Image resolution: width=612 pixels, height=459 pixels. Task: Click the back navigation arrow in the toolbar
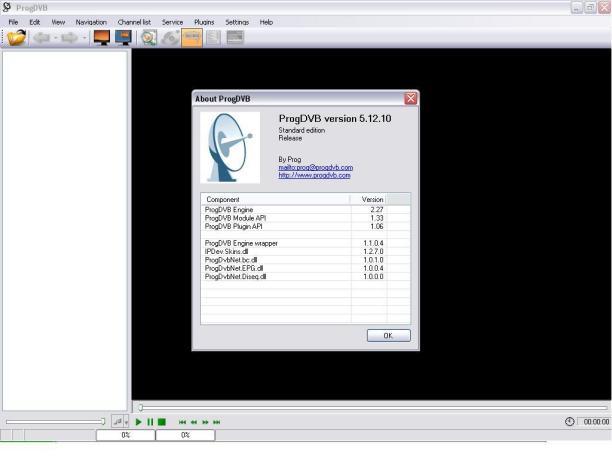[42, 38]
